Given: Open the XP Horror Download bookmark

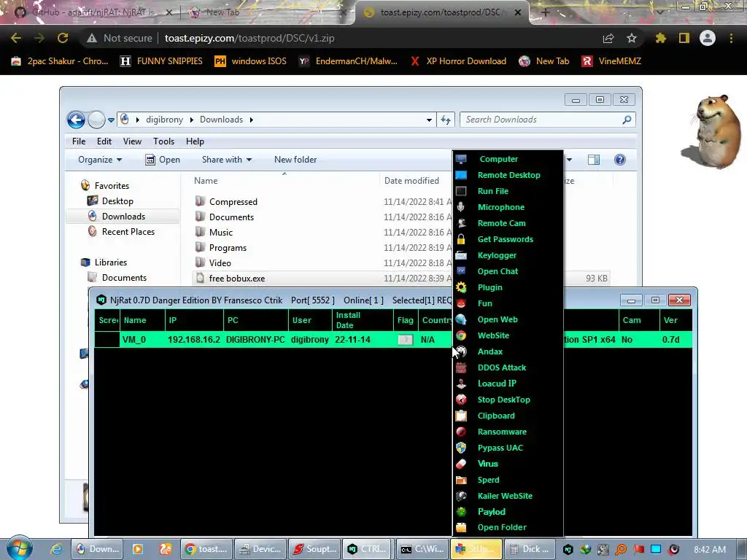Looking at the screenshot, I should click(x=458, y=61).
